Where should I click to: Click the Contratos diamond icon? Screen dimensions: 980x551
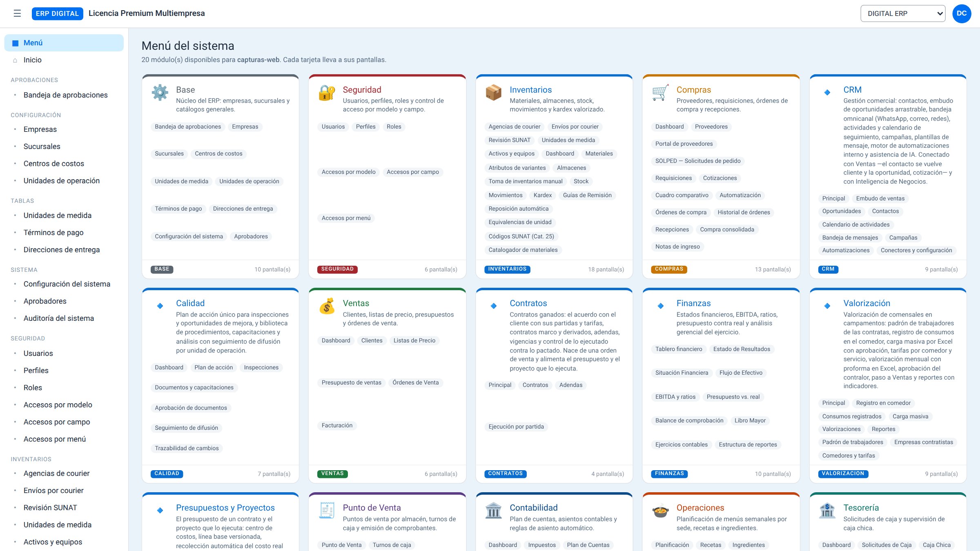click(494, 306)
